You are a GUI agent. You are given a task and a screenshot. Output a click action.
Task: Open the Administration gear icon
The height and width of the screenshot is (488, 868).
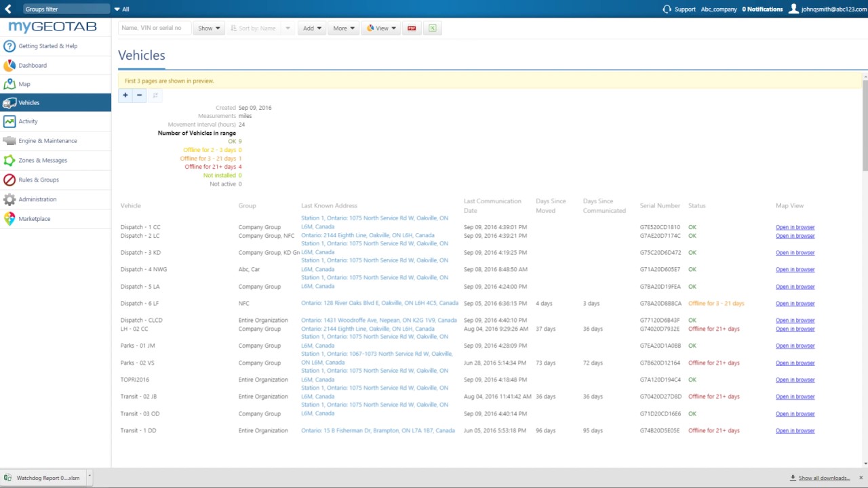click(9, 199)
